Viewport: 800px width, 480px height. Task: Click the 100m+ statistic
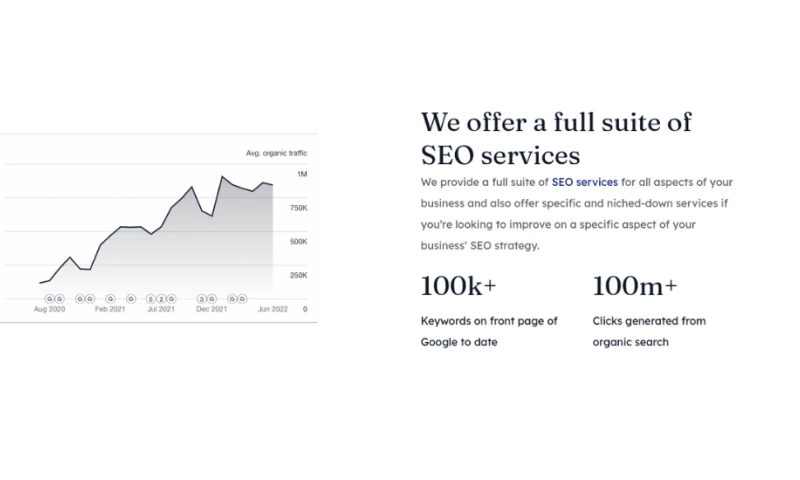[x=634, y=286]
